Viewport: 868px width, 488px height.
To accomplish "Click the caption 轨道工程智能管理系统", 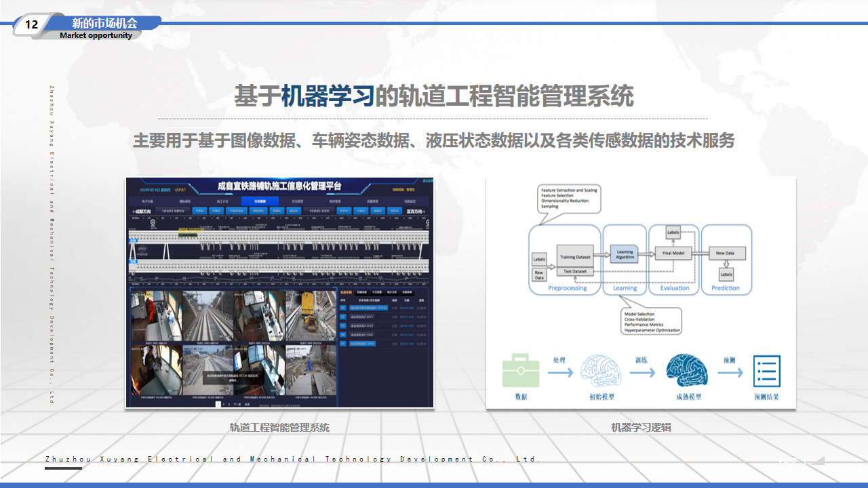I will [279, 428].
